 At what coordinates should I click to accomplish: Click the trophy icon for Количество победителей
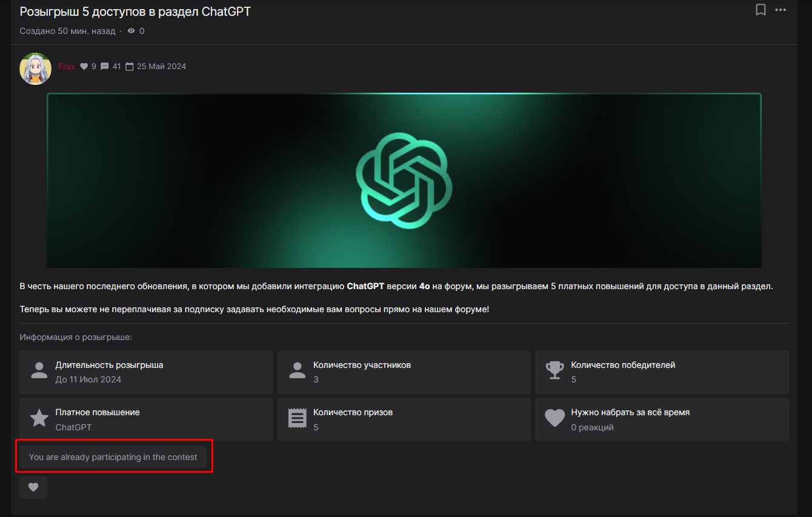554,371
